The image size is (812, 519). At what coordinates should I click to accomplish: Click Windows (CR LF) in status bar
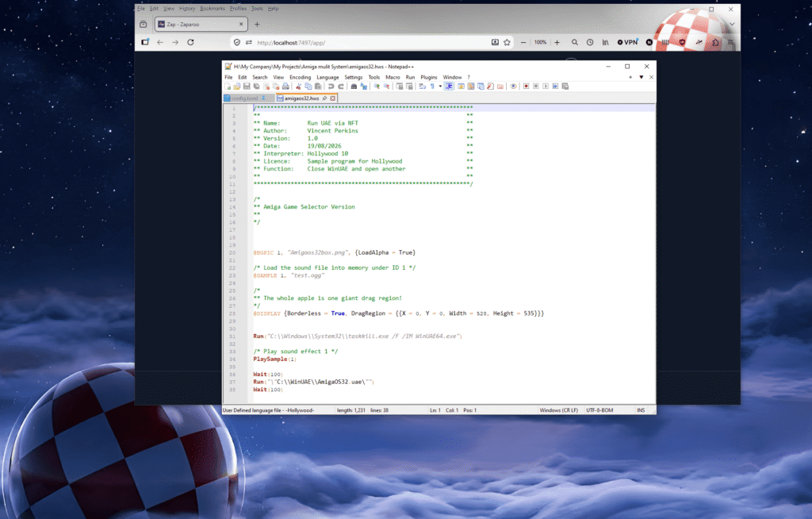559,410
